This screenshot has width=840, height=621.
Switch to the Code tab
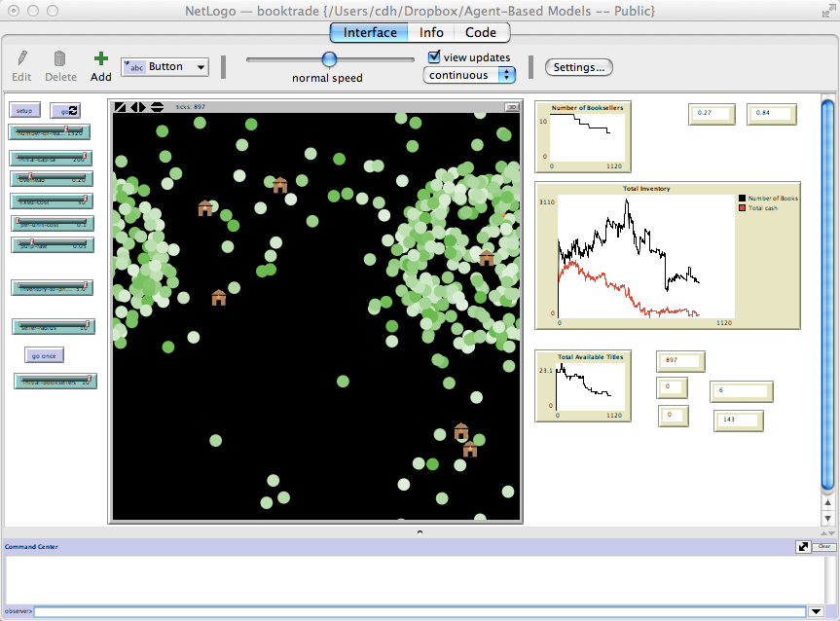(481, 32)
